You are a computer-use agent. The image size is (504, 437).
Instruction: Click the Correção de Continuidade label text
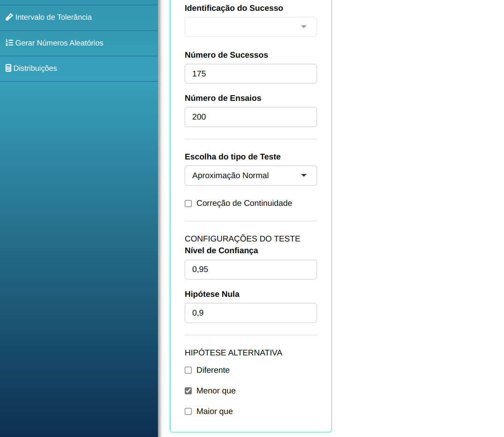click(x=244, y=203)
